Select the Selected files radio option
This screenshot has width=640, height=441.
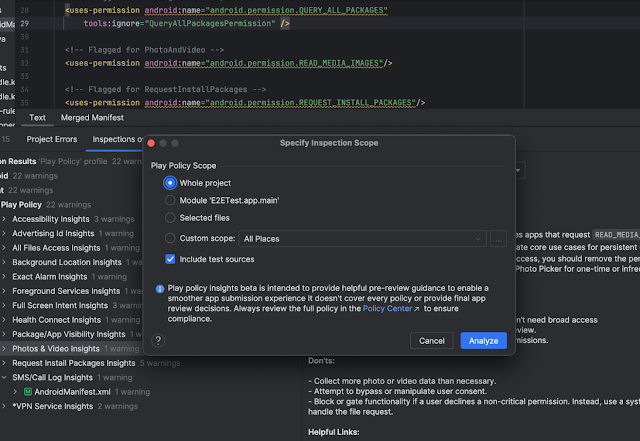pos(170,217)
